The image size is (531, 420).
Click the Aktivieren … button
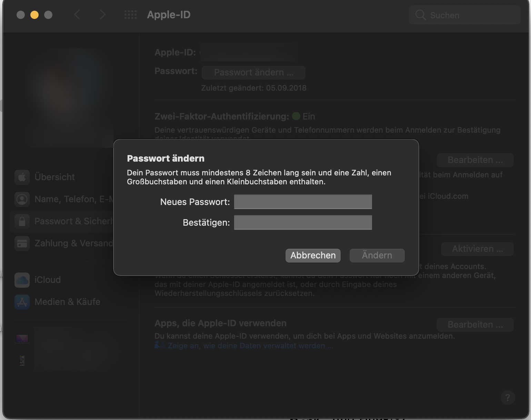pos(478,249)
